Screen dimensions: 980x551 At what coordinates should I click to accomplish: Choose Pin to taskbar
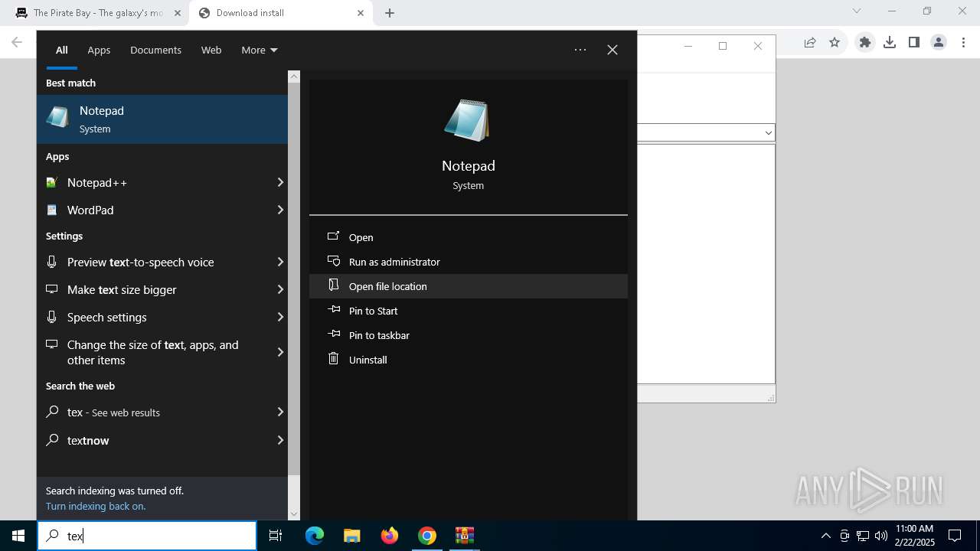pyautogui.click(x=469, y=335)
